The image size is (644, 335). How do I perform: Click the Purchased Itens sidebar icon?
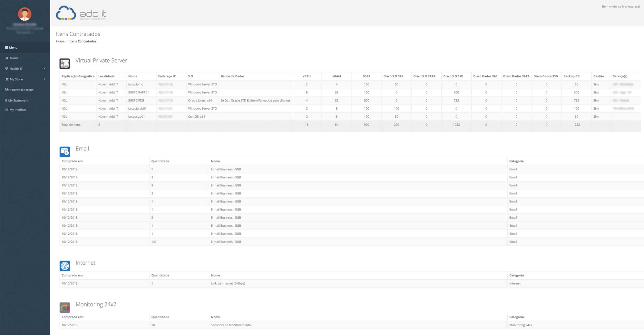coord(6,90)
